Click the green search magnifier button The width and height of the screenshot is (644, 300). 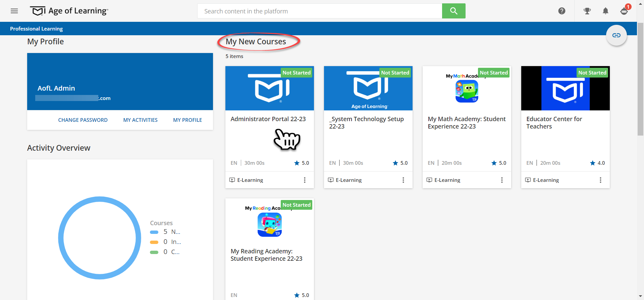pos(453,11)
